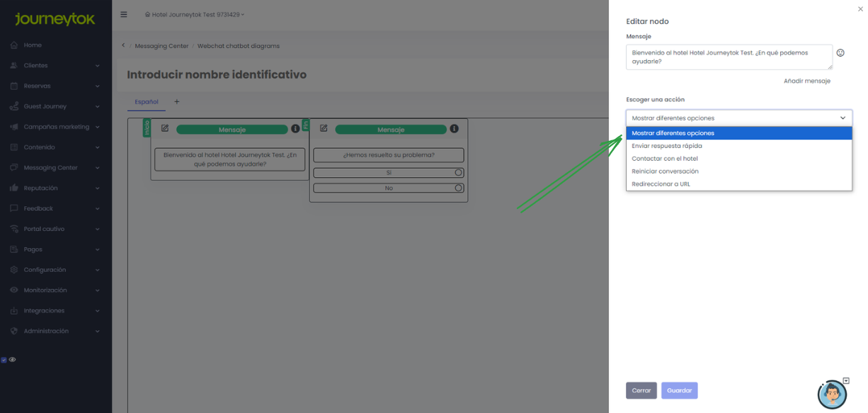Click the hamburger menu icon
The width and height of the screenshot is (868, 413).
click(124, 14)
